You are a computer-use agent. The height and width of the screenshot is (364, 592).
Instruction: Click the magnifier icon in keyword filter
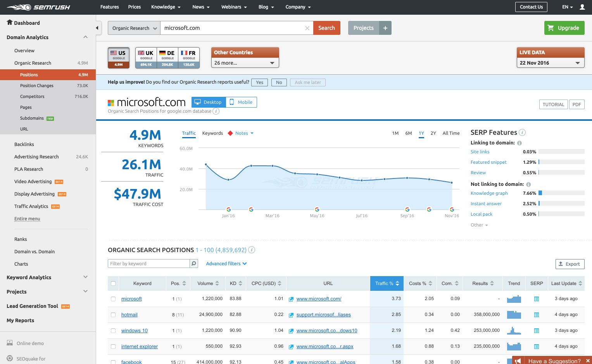coord(194,264)
